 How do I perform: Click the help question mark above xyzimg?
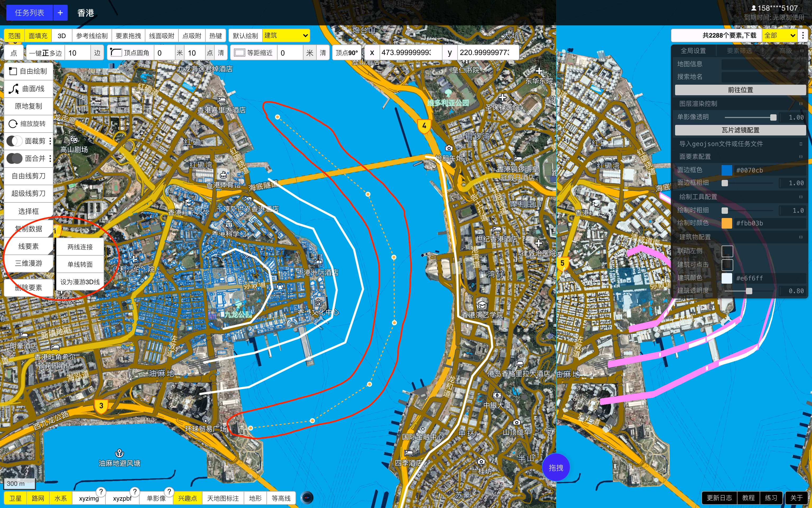[101, 492]
